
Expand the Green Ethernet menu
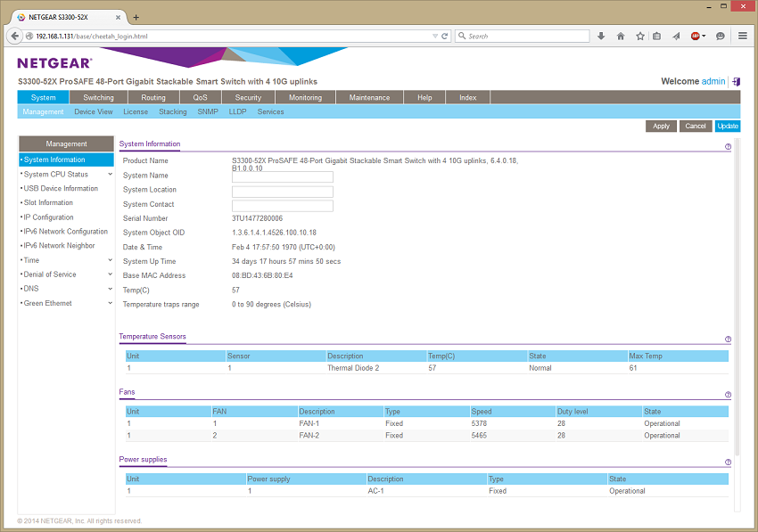(x=111, y=303)
